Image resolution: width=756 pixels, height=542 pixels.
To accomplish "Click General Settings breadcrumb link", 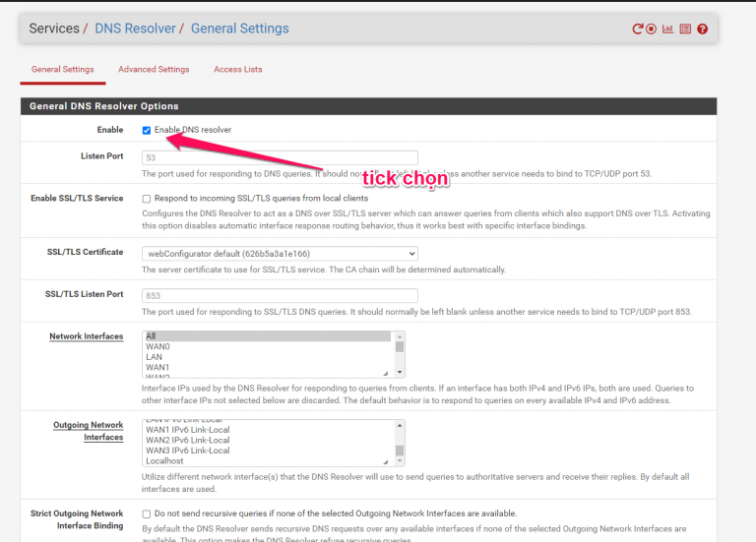I will click(239, 29).
